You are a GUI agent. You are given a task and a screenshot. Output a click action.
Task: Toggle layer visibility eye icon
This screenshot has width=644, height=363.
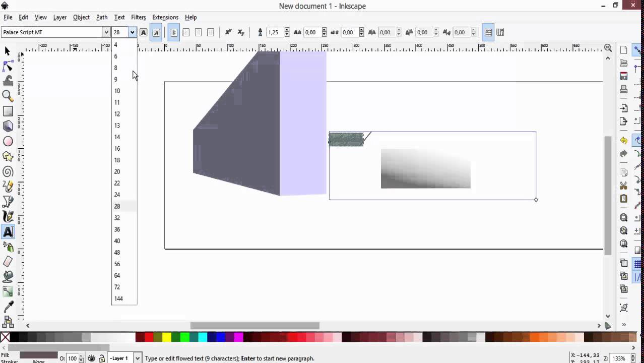(91, 358)
